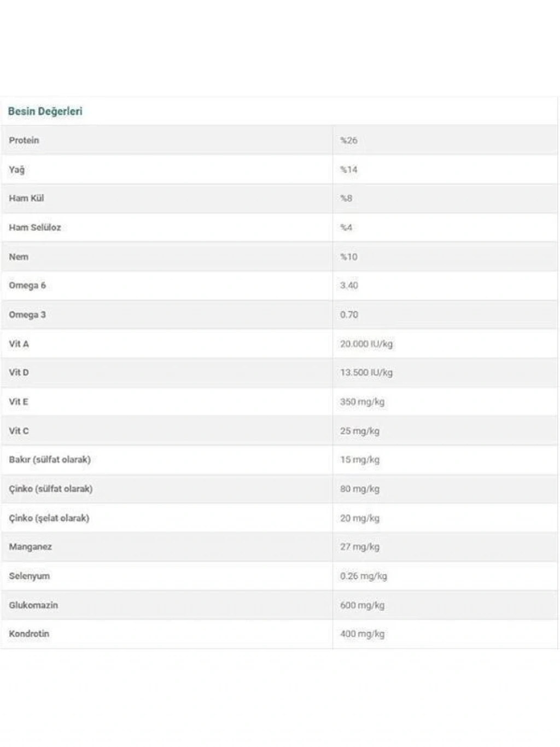The image size is (560, 747).
Task: Click the Nem row label
Action: (19, 257)
